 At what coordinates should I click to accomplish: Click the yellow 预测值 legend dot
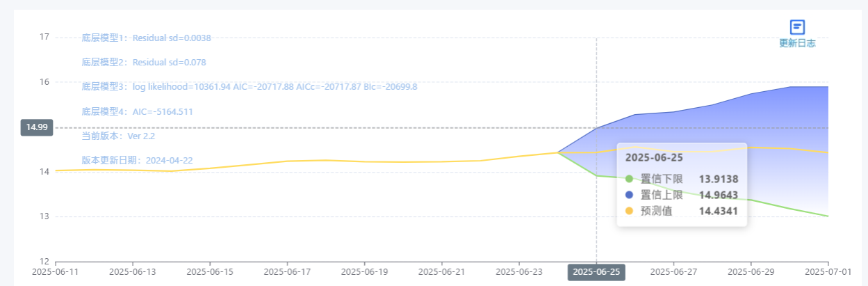(x=630, y=211)
